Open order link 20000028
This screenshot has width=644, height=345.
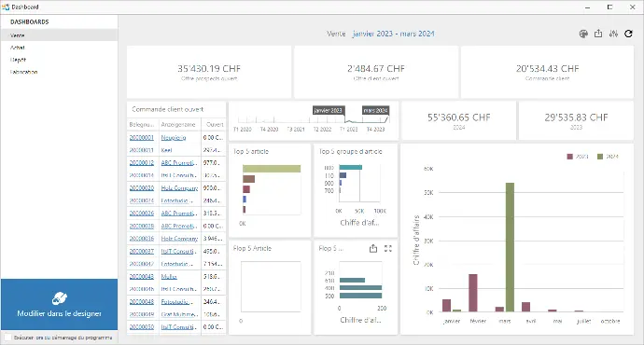[x=142, y=226]
